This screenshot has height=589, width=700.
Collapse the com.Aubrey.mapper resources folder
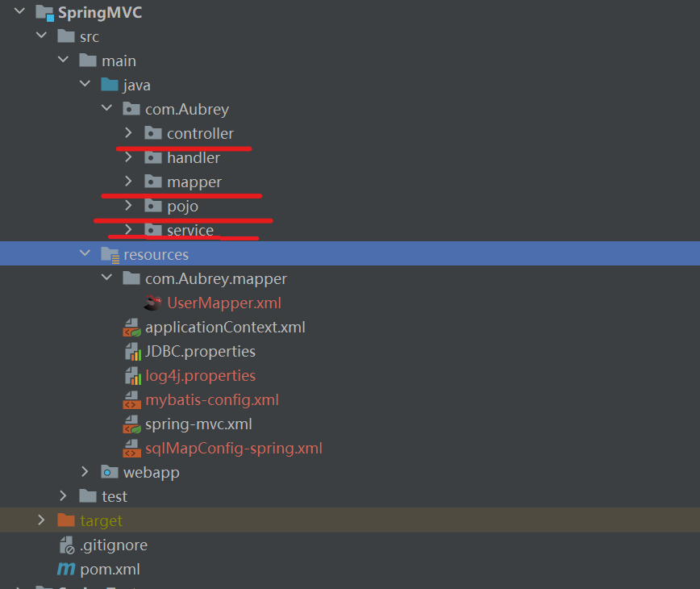coord(106,278)
